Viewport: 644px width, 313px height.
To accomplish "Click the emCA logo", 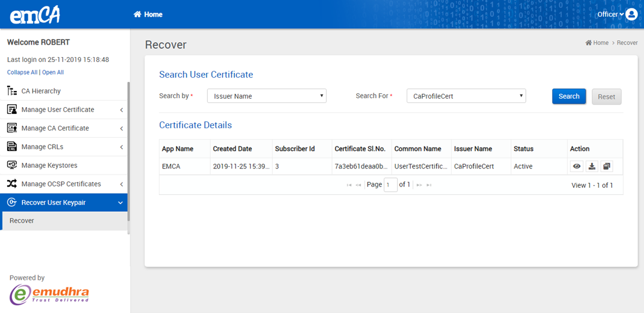I will click(35, 14).
